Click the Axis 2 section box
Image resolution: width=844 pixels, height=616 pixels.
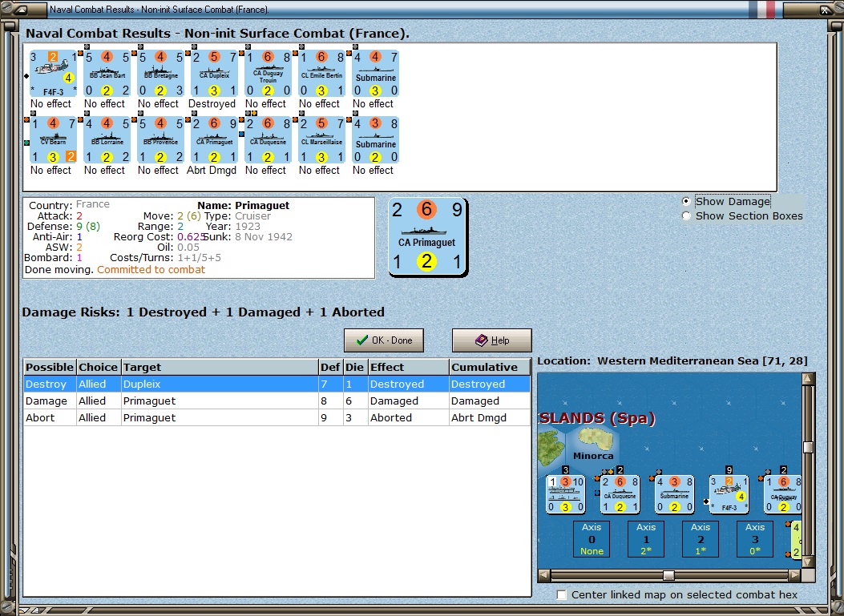click(701, 538)
